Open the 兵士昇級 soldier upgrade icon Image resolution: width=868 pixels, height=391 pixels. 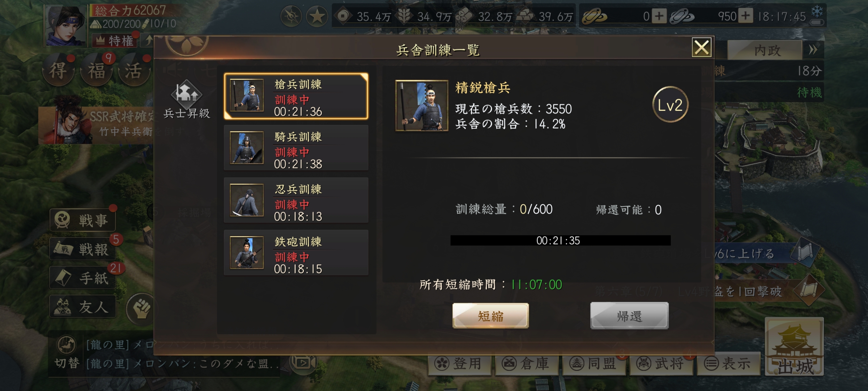tap(187, 99)
